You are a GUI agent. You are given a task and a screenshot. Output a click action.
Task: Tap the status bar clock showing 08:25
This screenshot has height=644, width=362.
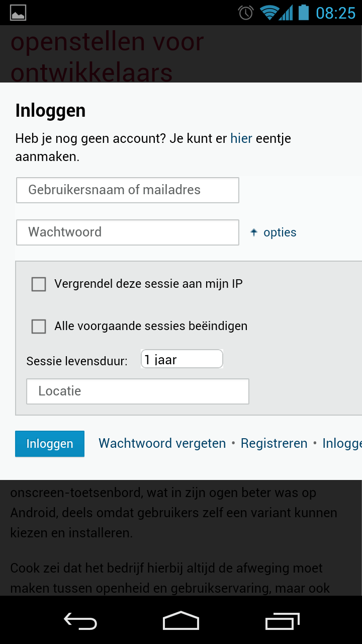coord(335,13)
